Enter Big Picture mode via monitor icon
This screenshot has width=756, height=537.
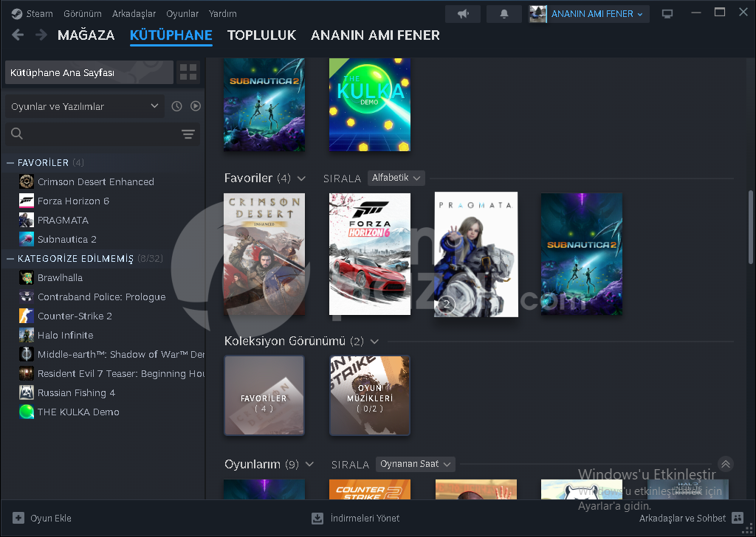click(667, 14)
